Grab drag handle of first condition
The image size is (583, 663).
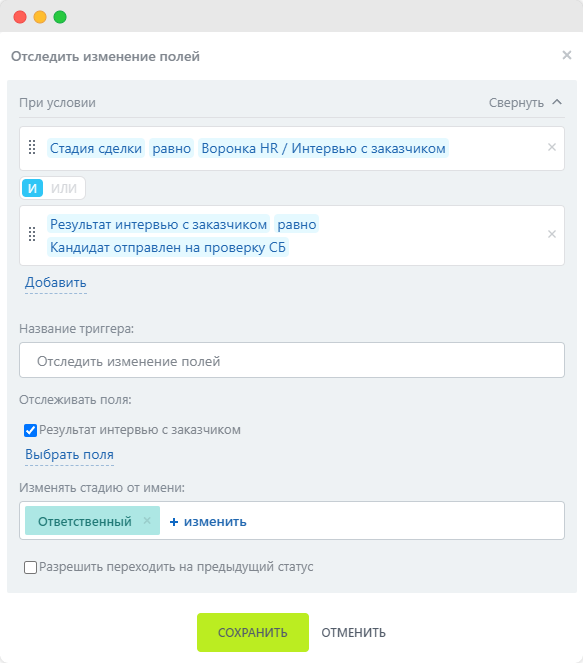[x=32, y=147]
